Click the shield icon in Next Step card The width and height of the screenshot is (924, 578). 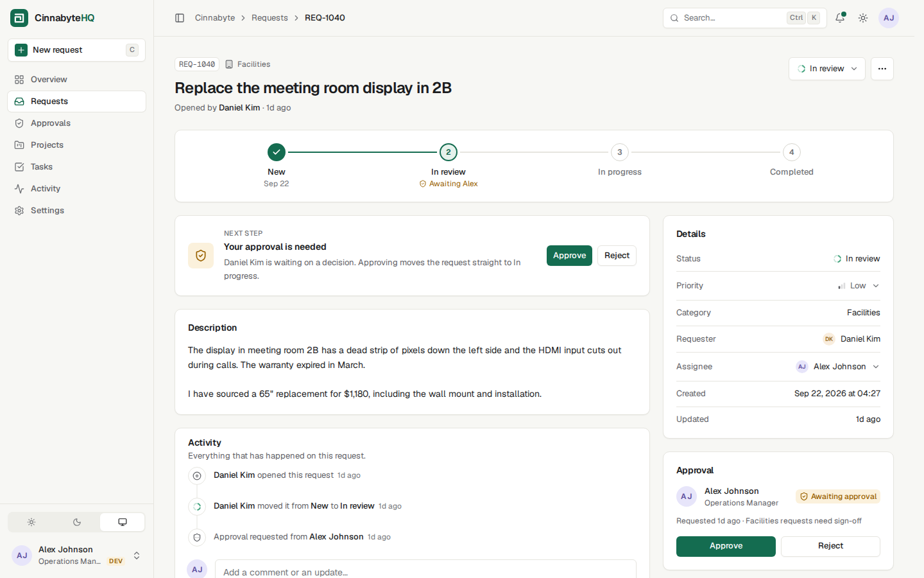coord(201,256)
